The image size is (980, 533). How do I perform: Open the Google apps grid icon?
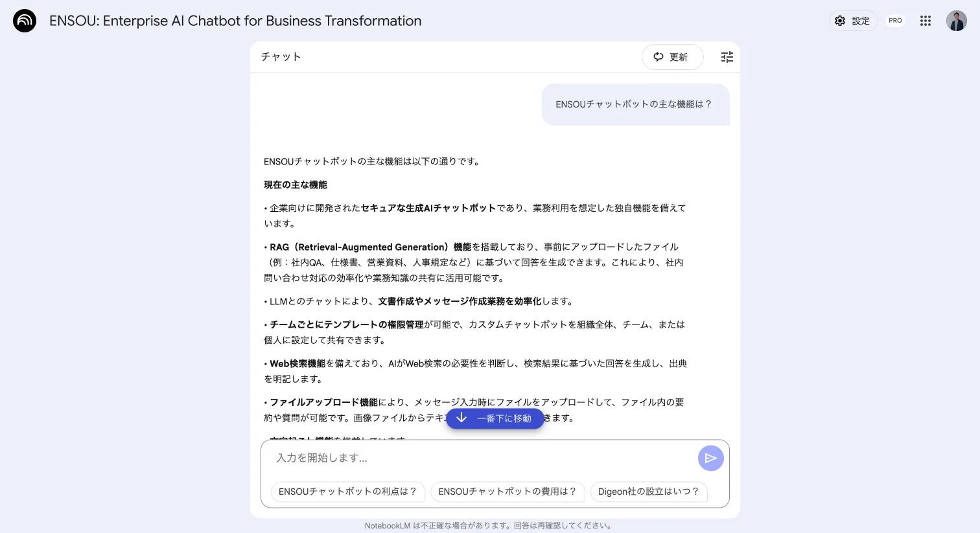pos(926,21)
